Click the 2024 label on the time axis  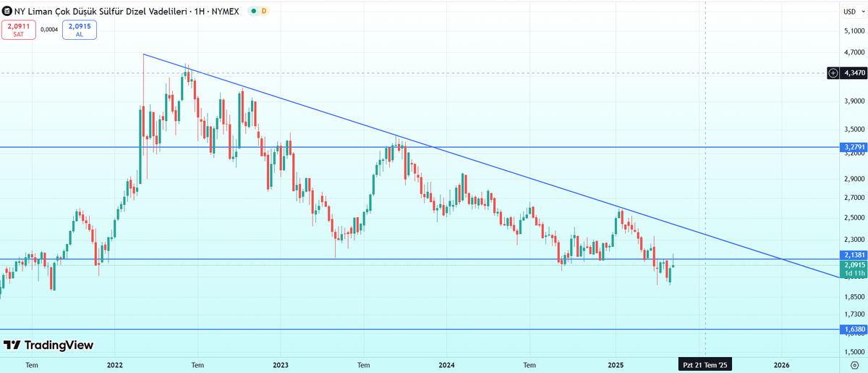click(446, 365)
